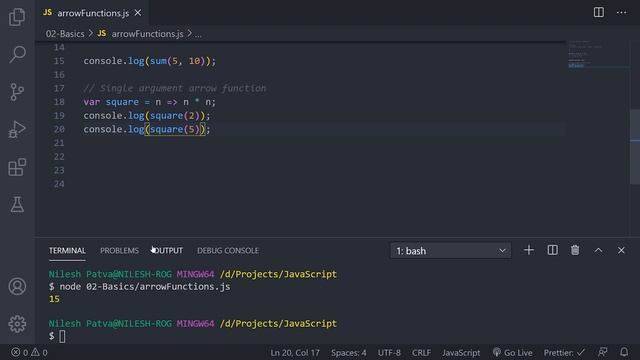Click the breadcrumb ellipsis symbol item
640x360 pixels.
(198, 34)
